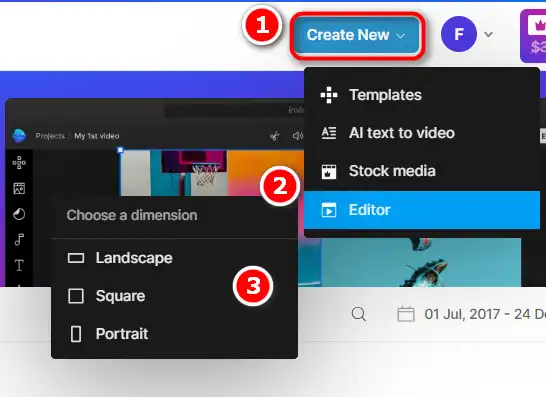Image resolution: width=546 pixels, height=397 pixels.
Task: Open Stock media menu entry
Action: click(x=422, y=171)
